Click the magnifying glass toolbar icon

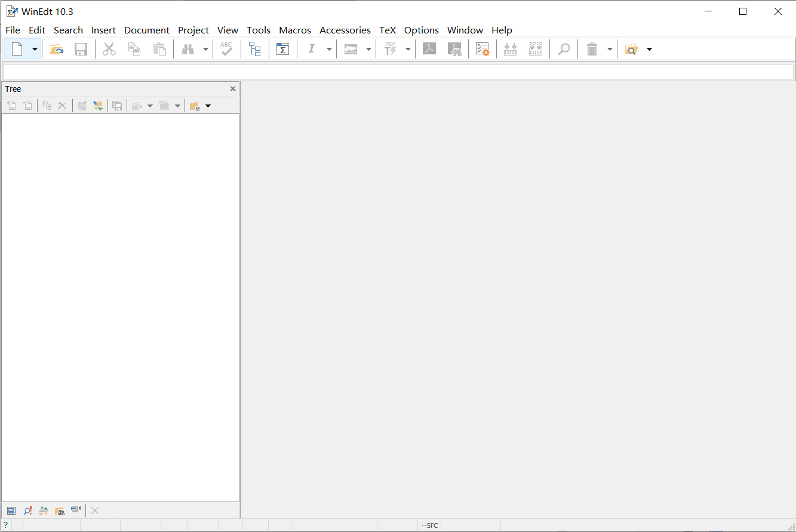click(564, 49)
